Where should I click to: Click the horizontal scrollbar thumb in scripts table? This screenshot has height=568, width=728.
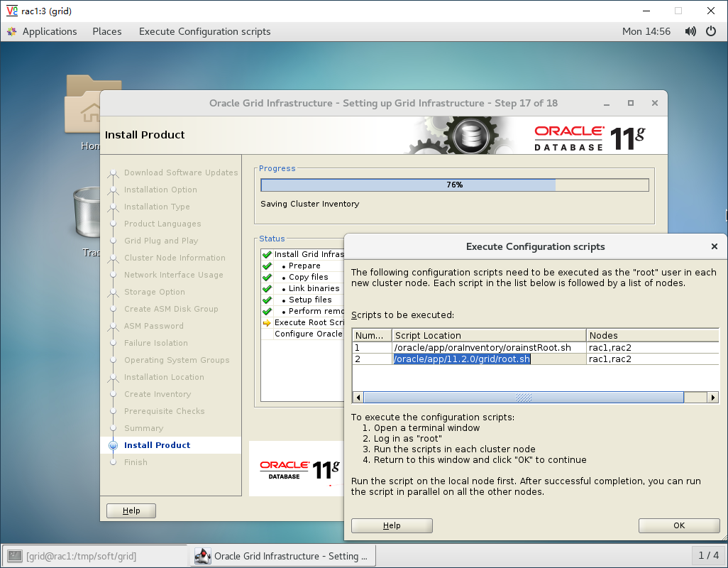tap(524, 398)
